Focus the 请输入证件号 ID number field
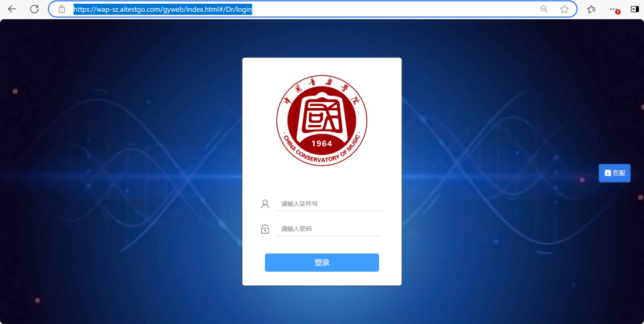Image resolution: width=644 pixels, height=324 pixels. click(329, 204)
